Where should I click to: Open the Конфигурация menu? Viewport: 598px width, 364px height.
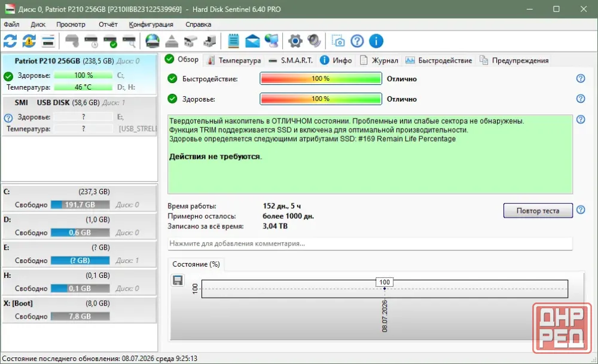coord(151,25)
